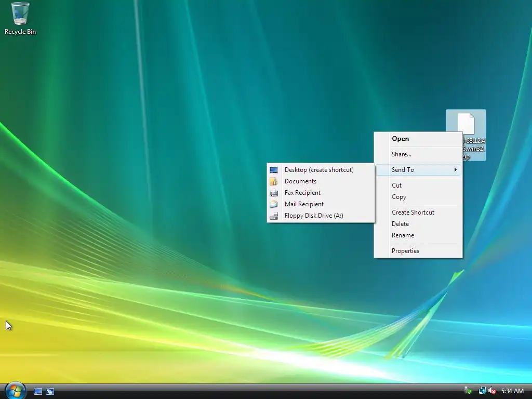Select Cut in the context menu
Screen dimensions: 532x399
(418, 185)
